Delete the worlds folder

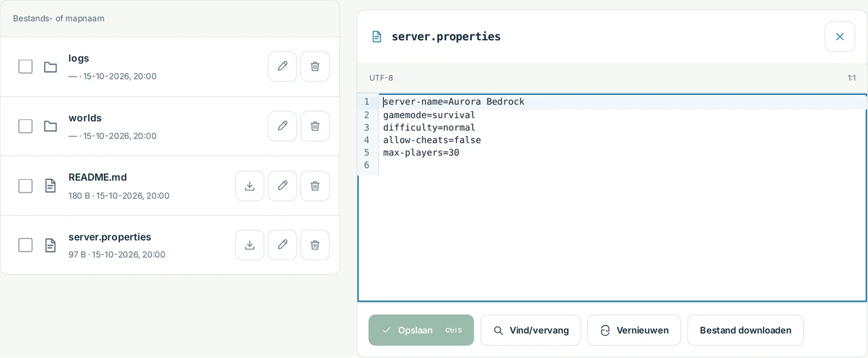click(315, 126)
